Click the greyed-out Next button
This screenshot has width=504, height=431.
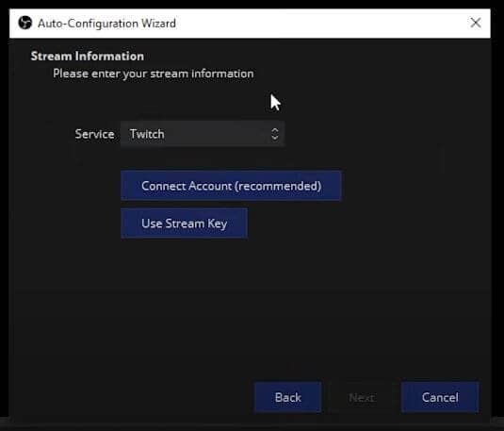tap(362, 397)
